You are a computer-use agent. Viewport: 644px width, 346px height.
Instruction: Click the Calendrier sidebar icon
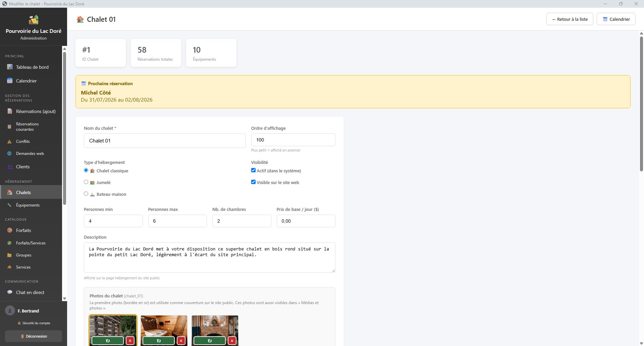point(10,81)
